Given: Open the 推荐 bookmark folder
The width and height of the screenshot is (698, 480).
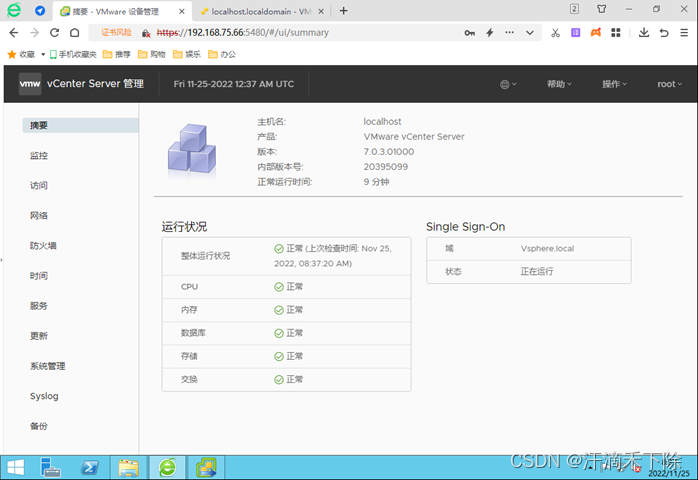Looking at the screenshot, I should [x=117, y=54].
